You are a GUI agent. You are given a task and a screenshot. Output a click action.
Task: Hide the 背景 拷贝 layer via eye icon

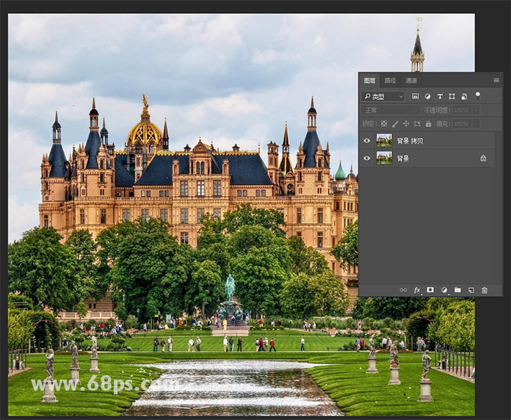pyautogui.click(x=367, y=141)
